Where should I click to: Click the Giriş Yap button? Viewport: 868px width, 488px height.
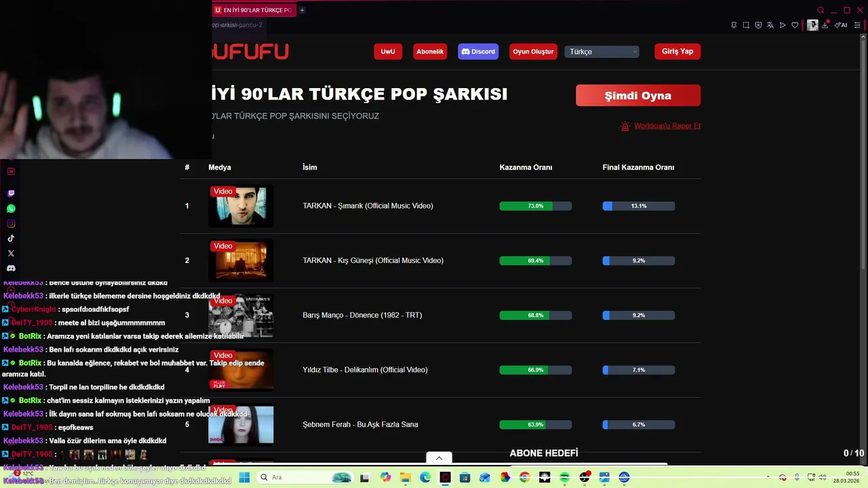677,52
